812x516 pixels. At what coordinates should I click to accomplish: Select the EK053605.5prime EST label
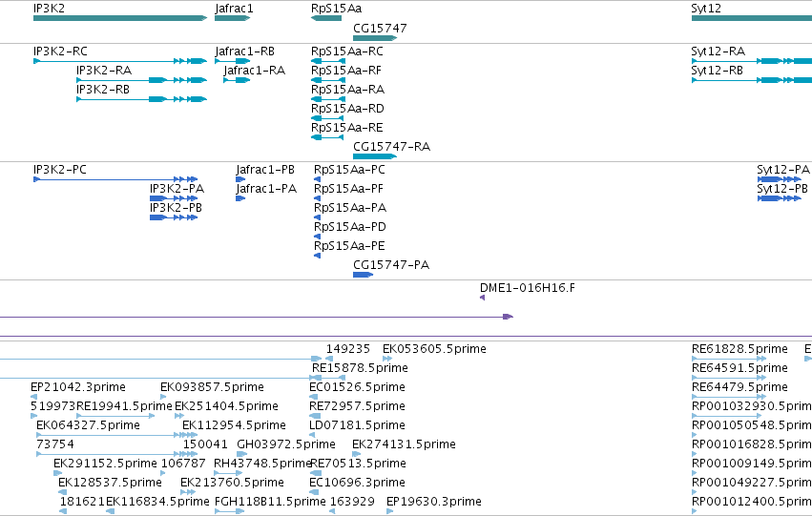[x=434, y=349]
